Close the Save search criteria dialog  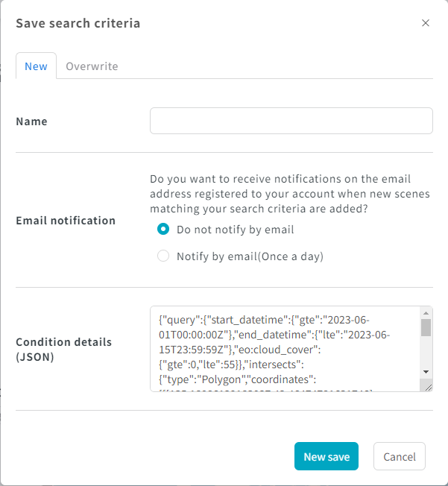[426, 23]
